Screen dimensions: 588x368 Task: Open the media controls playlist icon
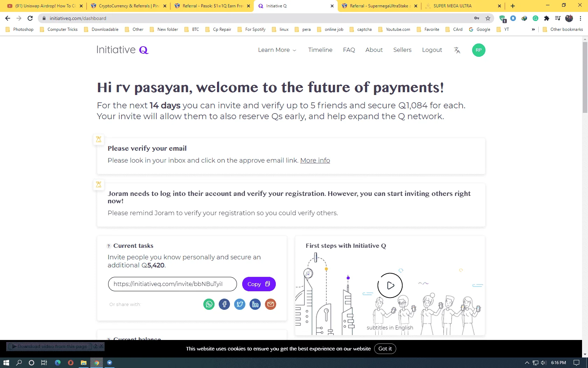[558, 18]
